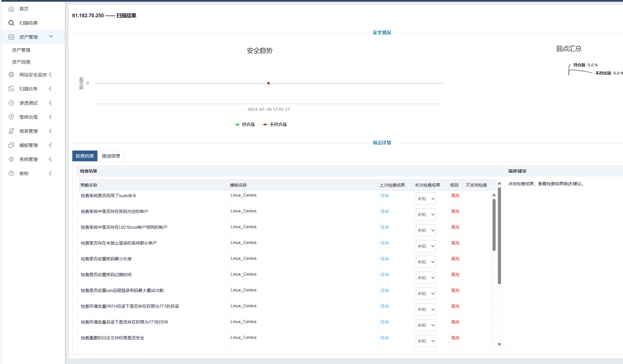Open 扫描结果 in the sidebar
Image resolution: width=623 pixels, height=364 pixels.
[29, 23]
